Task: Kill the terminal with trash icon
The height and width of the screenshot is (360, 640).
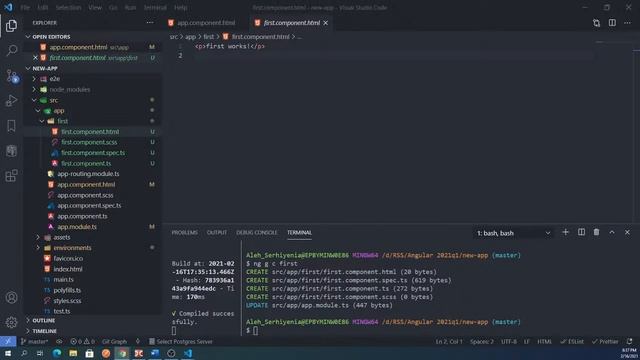Action: coord(596,232)
